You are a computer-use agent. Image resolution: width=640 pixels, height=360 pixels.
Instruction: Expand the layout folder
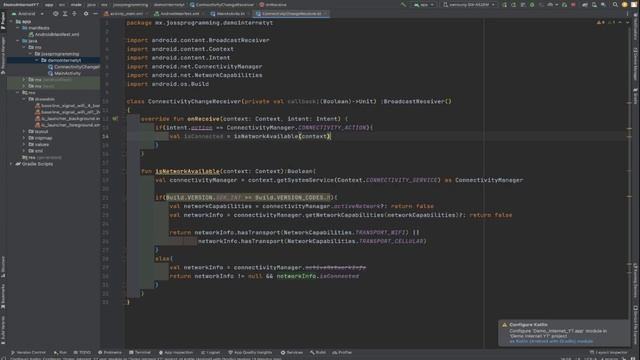(24, 132)
